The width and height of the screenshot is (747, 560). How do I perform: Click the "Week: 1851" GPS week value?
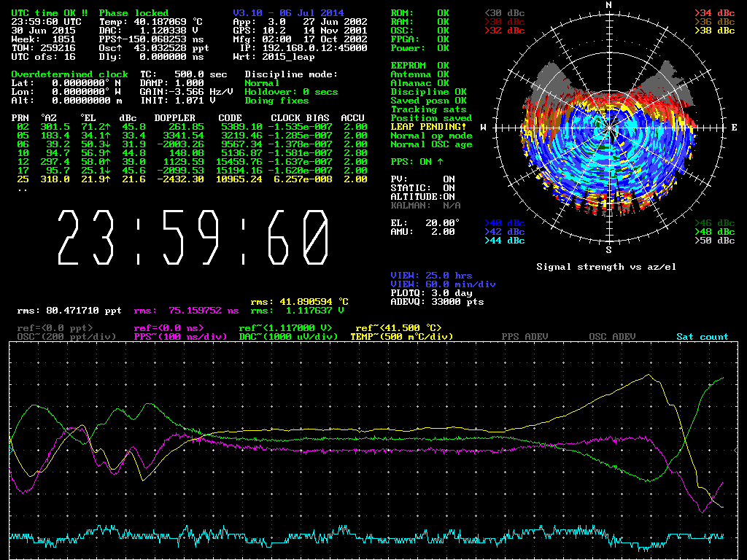43,39
